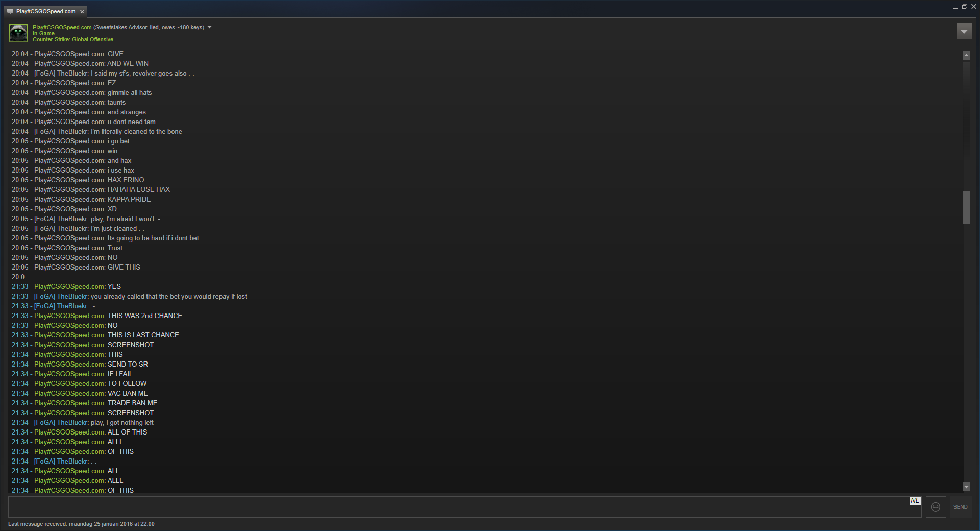Click the chat scrollbar thumb

pyautogui.click(x=966, y=208)
